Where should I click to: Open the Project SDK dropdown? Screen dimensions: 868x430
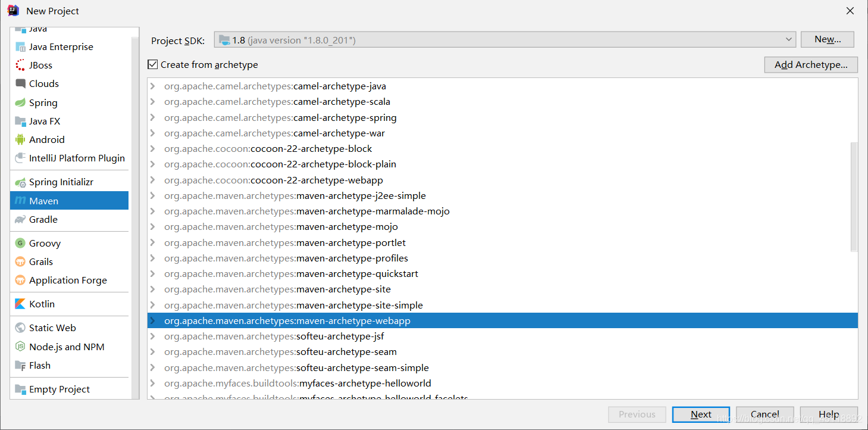pyautogui.click(x=504, y=40)
